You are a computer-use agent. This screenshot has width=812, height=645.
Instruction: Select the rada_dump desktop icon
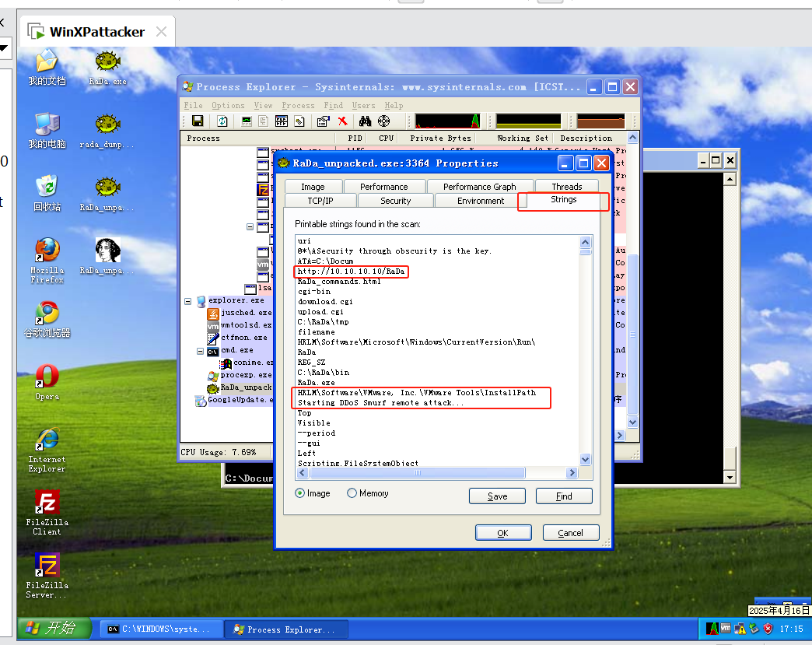[x=107, y=131]
